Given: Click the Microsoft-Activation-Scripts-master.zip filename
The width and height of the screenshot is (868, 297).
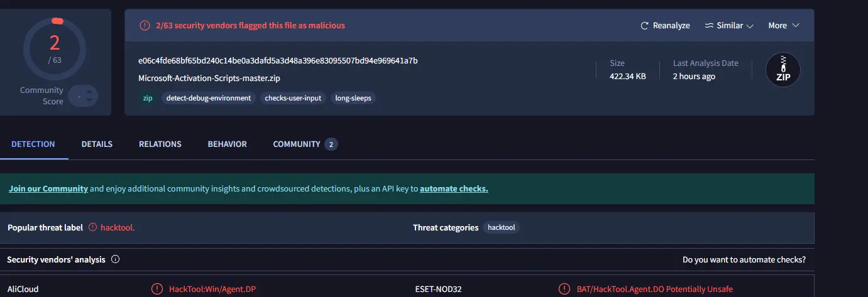Looking at the screenshot, I should coord(209,78).
